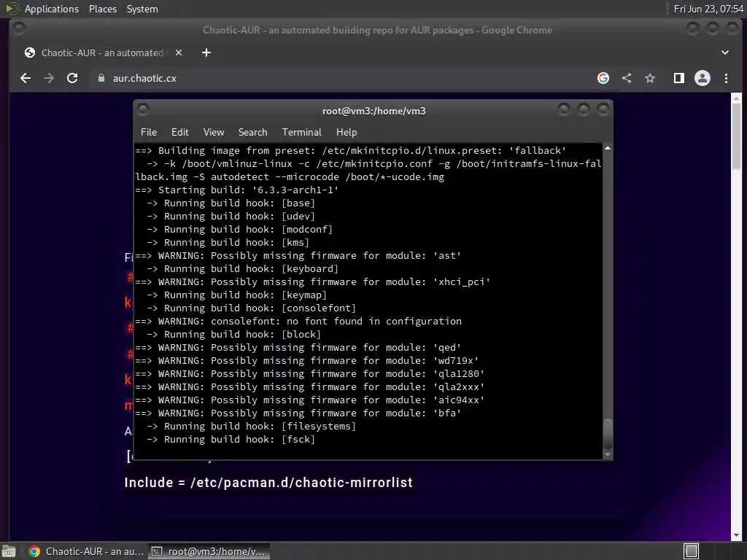Screen dimensions: 747x560
Task: Select the Chaotic-AUR browser tab
Action: click(102, 52)
